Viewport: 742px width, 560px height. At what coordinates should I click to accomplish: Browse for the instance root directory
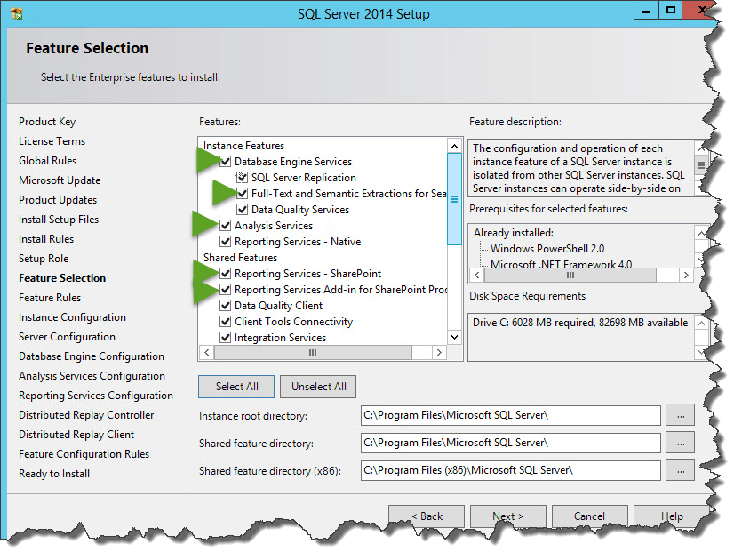point(682,415)
